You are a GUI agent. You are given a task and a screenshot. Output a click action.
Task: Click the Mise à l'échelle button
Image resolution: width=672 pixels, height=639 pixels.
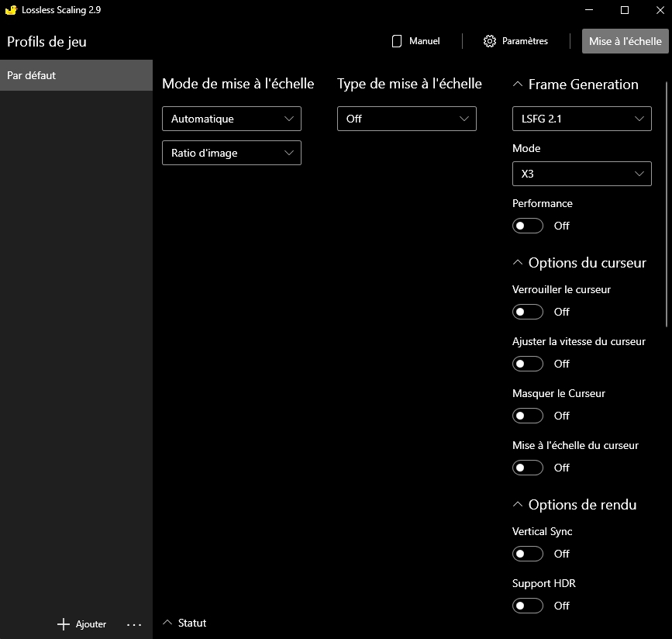625,41
